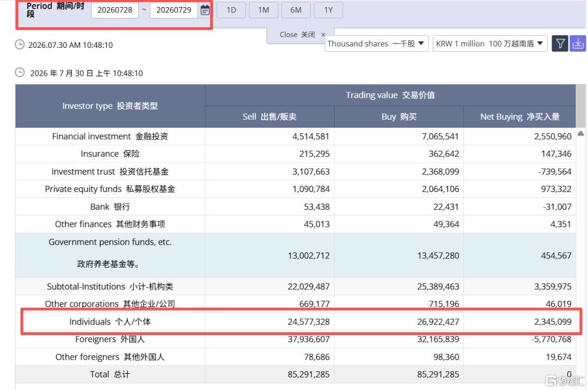Select the Investment trust row label
Image resolution: width=588 pixels, height=390 pixels.
click(x=110, y=171)
